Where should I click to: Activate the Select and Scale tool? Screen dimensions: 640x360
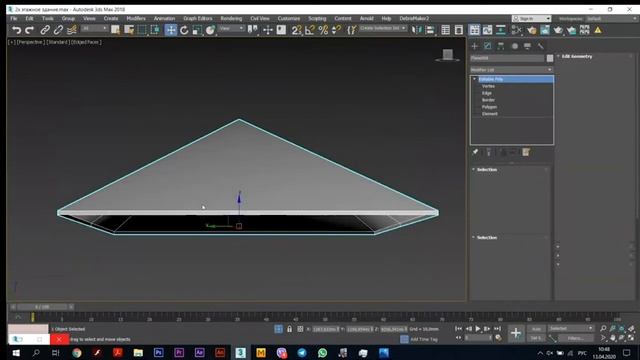coord(197,30)
